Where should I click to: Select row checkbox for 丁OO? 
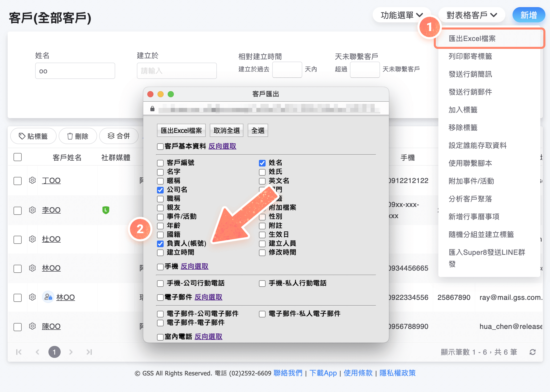pyautogui.click(x=18, y=181)
